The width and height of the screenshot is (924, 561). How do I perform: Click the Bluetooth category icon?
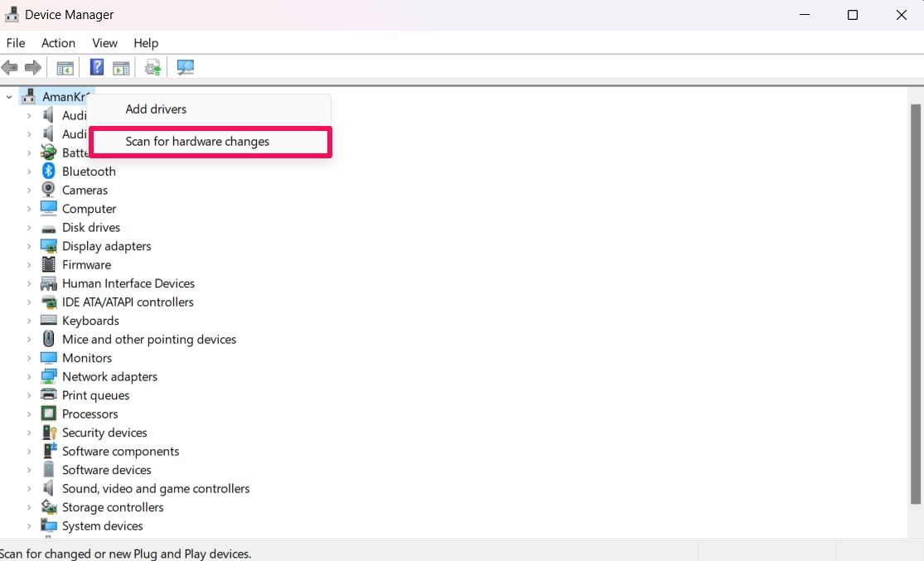click(x=48, y=171)
